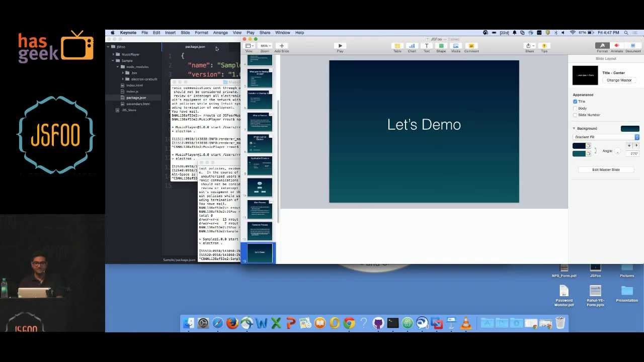
Task: Add a Comment from the toolbar
Action: click(x=471, y=46)
